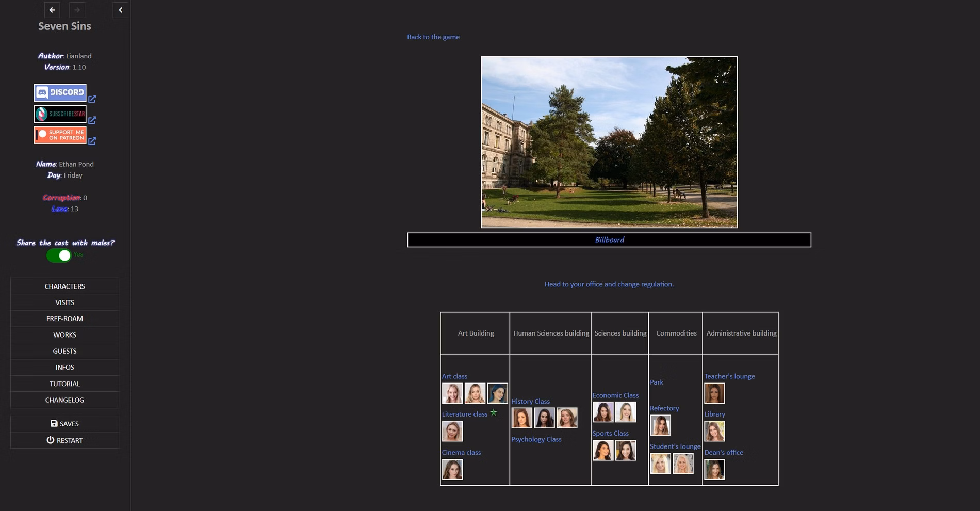Click the Restart power icon

coord(50,440)
